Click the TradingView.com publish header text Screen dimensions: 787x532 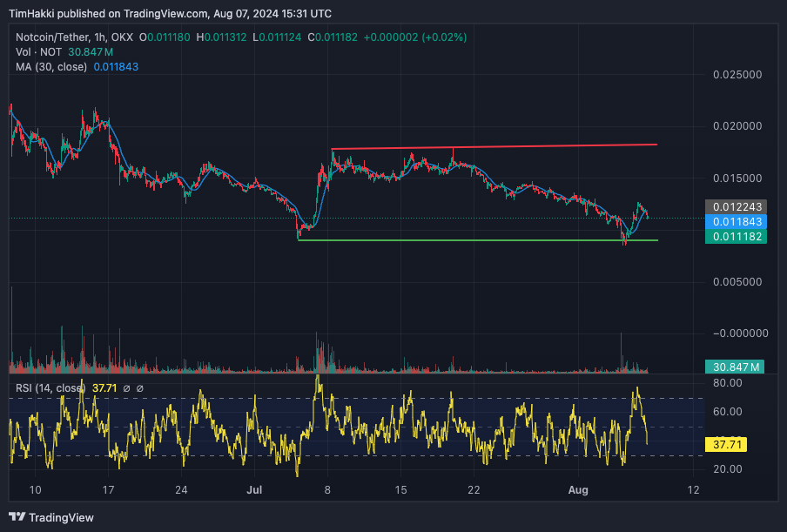170,14
